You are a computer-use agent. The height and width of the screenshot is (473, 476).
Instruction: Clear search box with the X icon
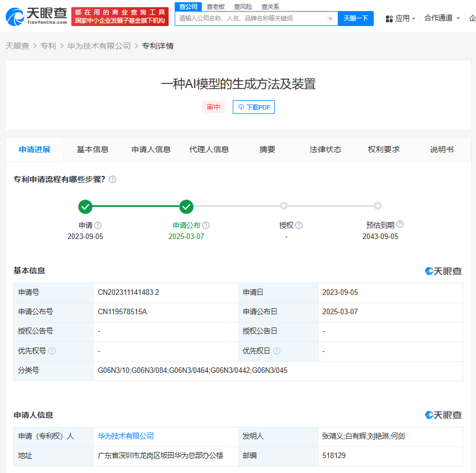pyautogui.click(x=330, y=18)
